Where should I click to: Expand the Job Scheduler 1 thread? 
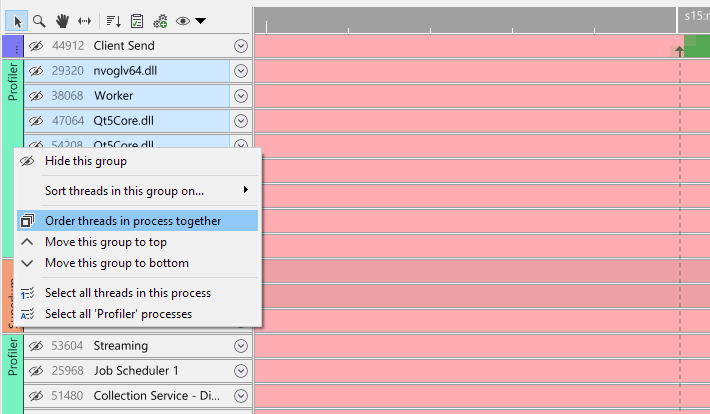(240, 371)
